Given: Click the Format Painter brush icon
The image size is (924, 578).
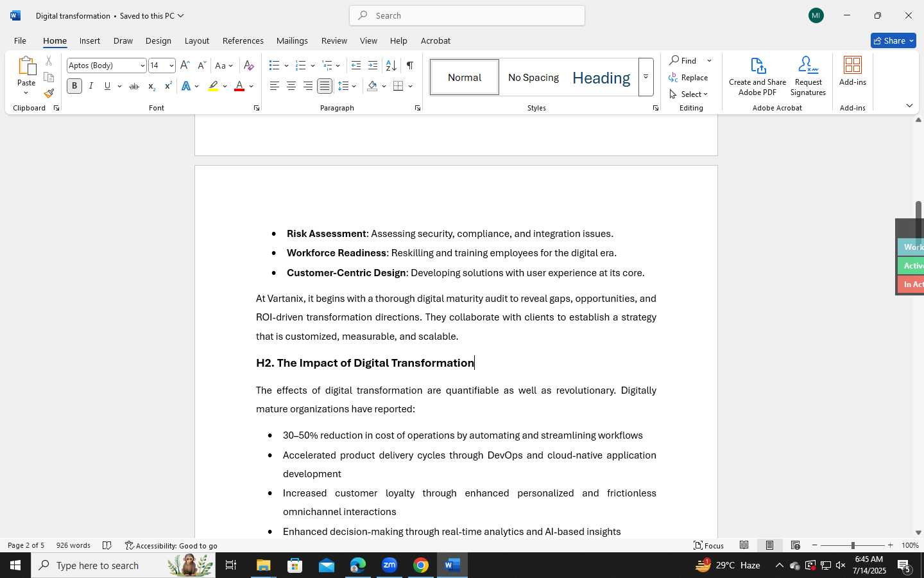Looking at the screenshot, I should (x=49, y=93).
